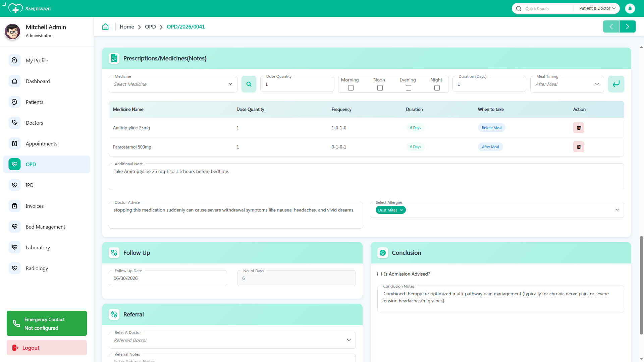
Task: Click the home icon in the breadcrumb
Action: [x=105, y=27]
